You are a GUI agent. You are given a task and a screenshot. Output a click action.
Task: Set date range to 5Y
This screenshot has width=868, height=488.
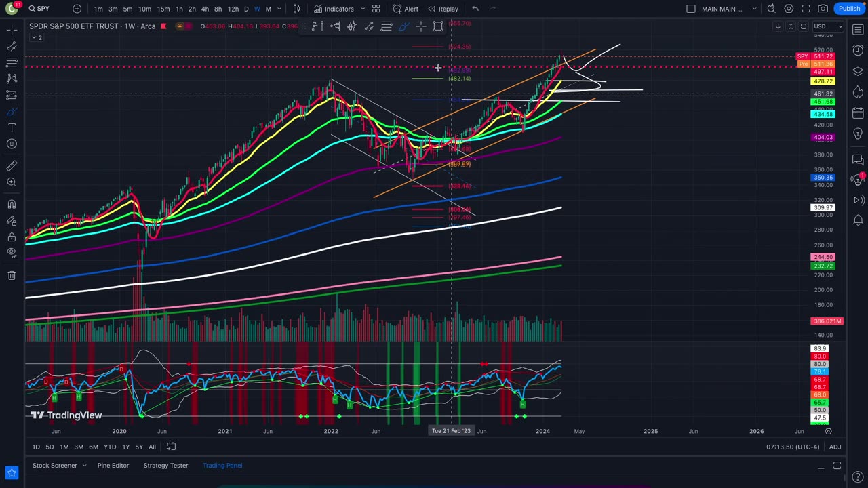138,447
